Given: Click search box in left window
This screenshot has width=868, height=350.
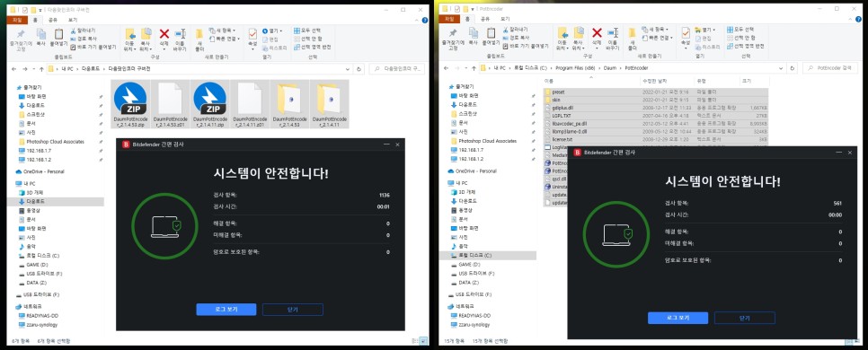Looking at the screenshot, I should [x=397, y=69].
